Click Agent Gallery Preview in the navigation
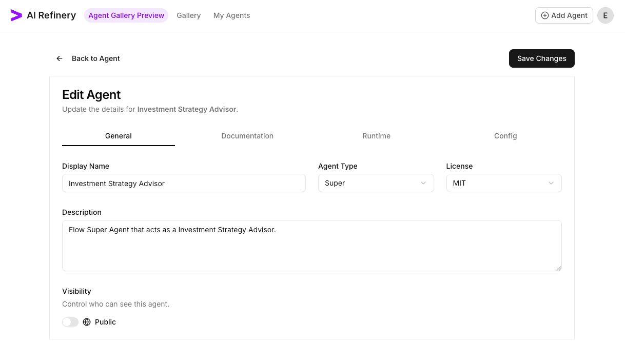Screen dimensions: 625x364 coord(126,15)
